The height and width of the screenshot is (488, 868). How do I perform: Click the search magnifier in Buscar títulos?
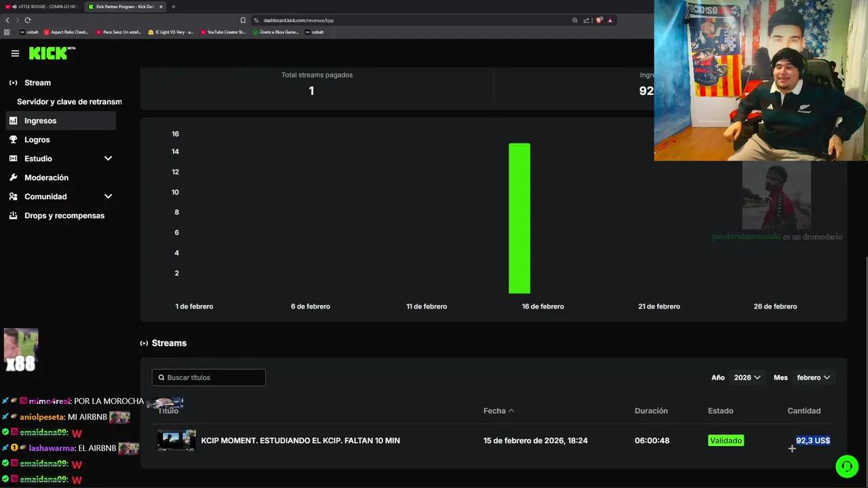[161, 378]
